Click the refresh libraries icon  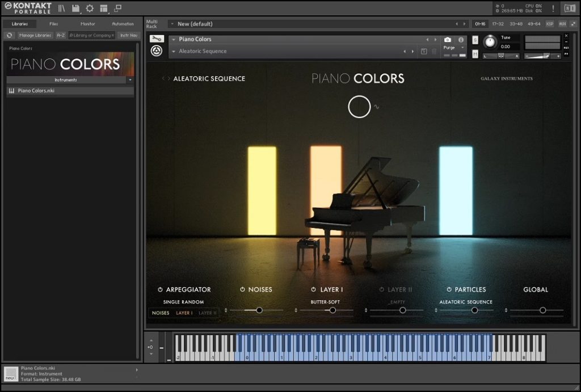[10, 35]
